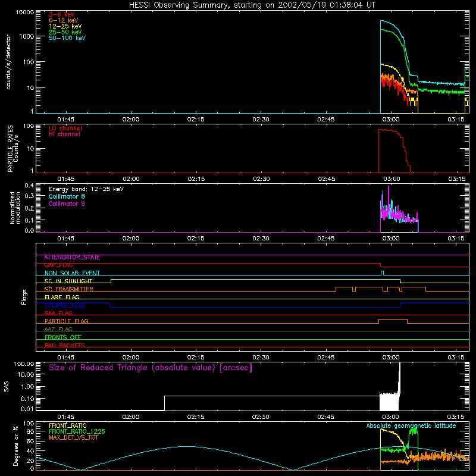This screenshot has width=476, height=476.
Task: Click the 'FLARE_FLAG' flag label
Action: pyautogui.click(x=62, y=297)
